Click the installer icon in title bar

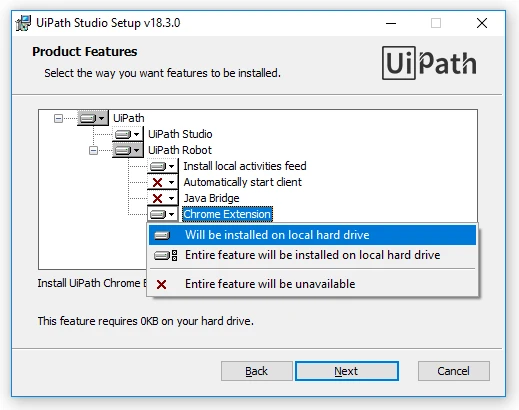[x=24, y=23]
